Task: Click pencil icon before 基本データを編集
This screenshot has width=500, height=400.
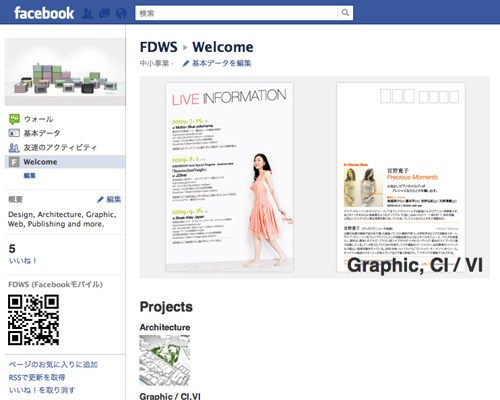Action: (x=186, y=64)
